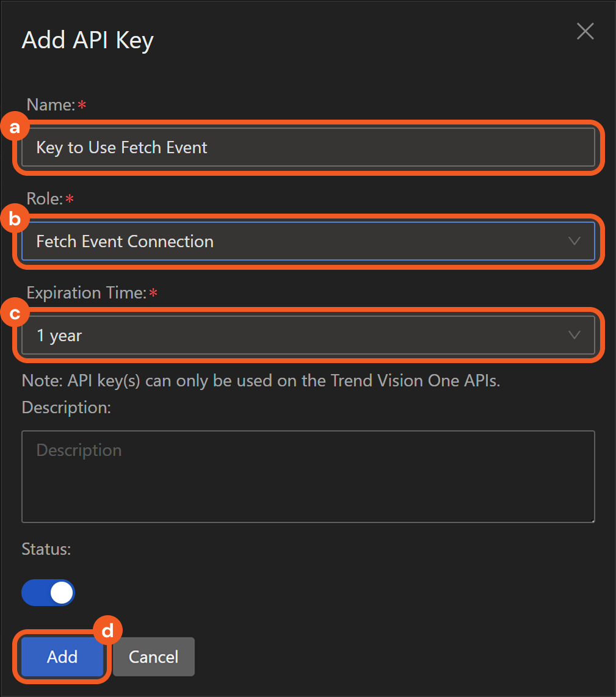Click the Description box resize handle
Screen dimensions: 616x697
592,520
